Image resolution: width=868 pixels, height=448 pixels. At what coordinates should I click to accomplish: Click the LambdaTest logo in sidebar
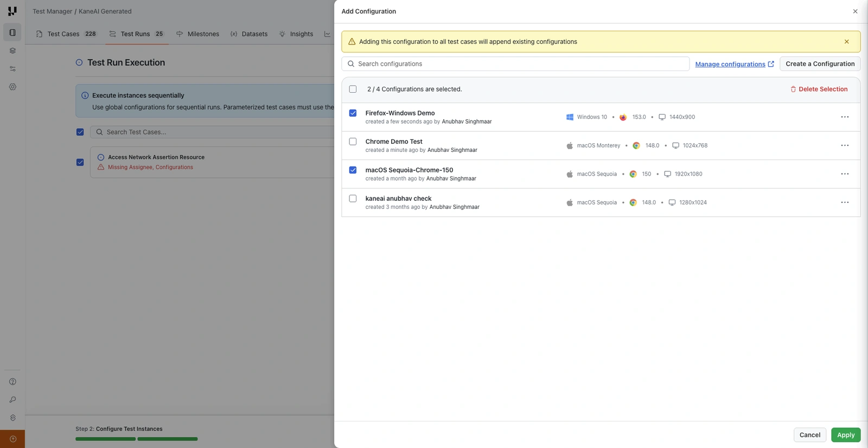coord(12,11)
